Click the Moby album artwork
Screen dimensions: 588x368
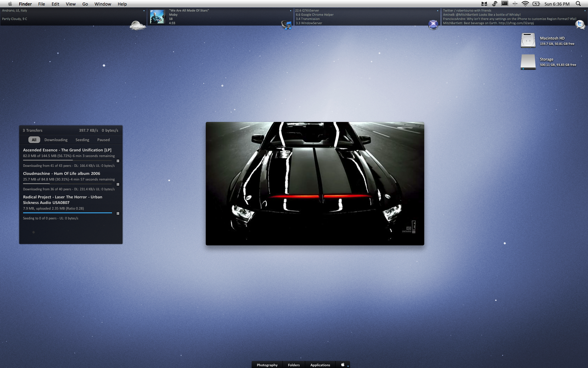(x=157, y=16)
